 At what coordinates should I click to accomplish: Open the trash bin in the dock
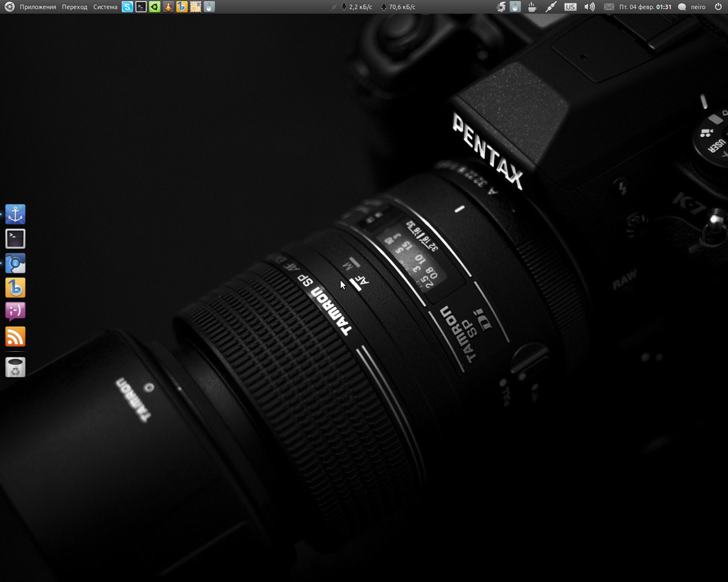coord(15,368)
